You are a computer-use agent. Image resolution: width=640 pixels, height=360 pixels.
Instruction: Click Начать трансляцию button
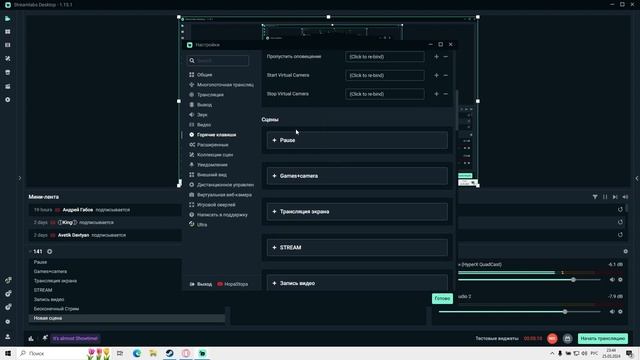[x=603, y=338]
